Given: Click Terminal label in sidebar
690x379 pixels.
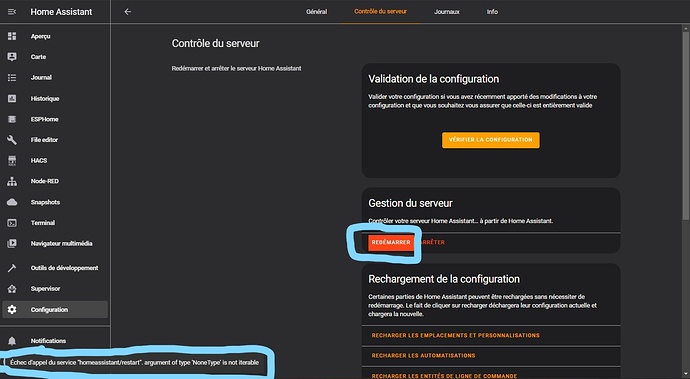Looking at the screenshot, I should pos(43,223).
